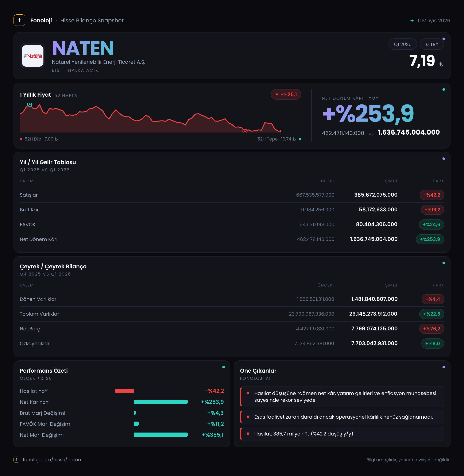Click the 52H Tepe 10,74 label
Image resolution: width=464 pixels, height=476 pixels.
[277, 139]
